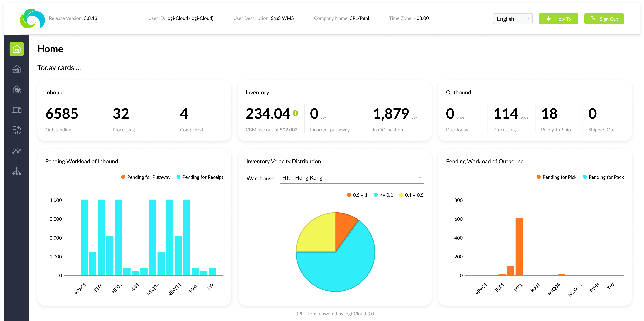
Task: Open the English language selector
Action: 513,19
